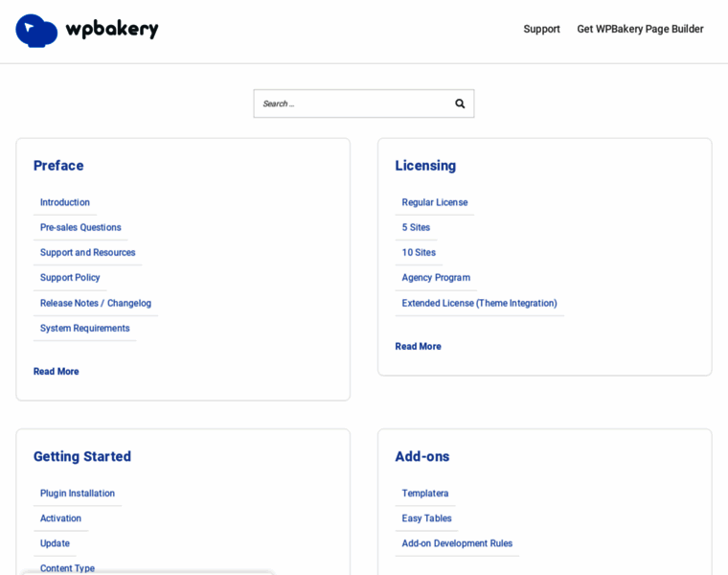
Task: Open the Getting Started section heading
Action: [82, 456]
